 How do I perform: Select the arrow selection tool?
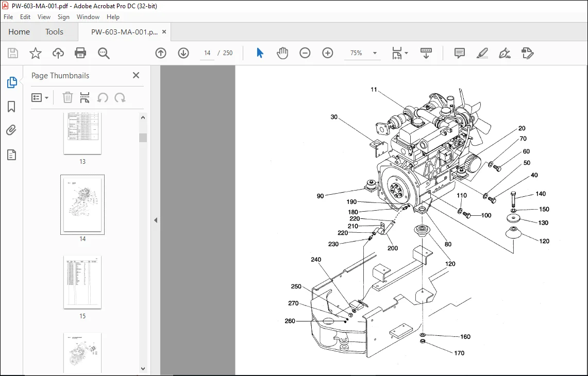(260, 53)
